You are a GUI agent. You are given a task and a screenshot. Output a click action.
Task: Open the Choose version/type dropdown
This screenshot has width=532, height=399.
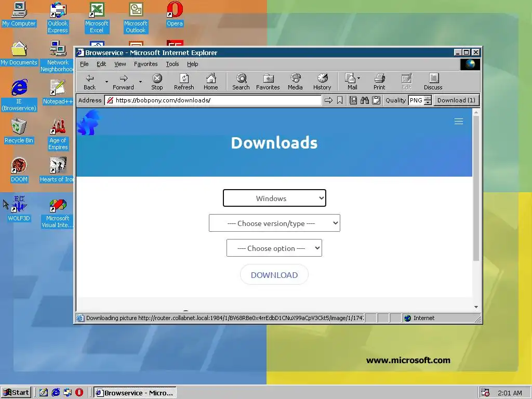[274, 223]
